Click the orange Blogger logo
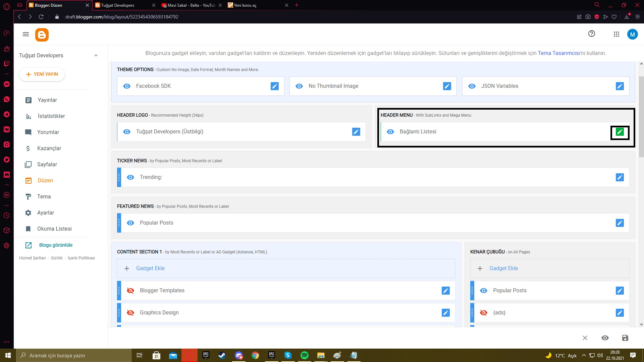This screenshot has height=362, width=644. click(x=42, y=35)
